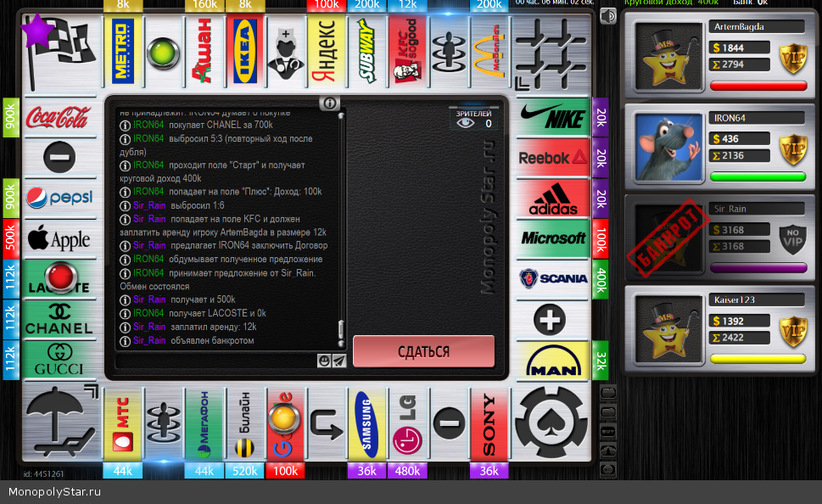Click the casino chip corner cell
This screenshot has height=504, width=822.
(551, 423)
